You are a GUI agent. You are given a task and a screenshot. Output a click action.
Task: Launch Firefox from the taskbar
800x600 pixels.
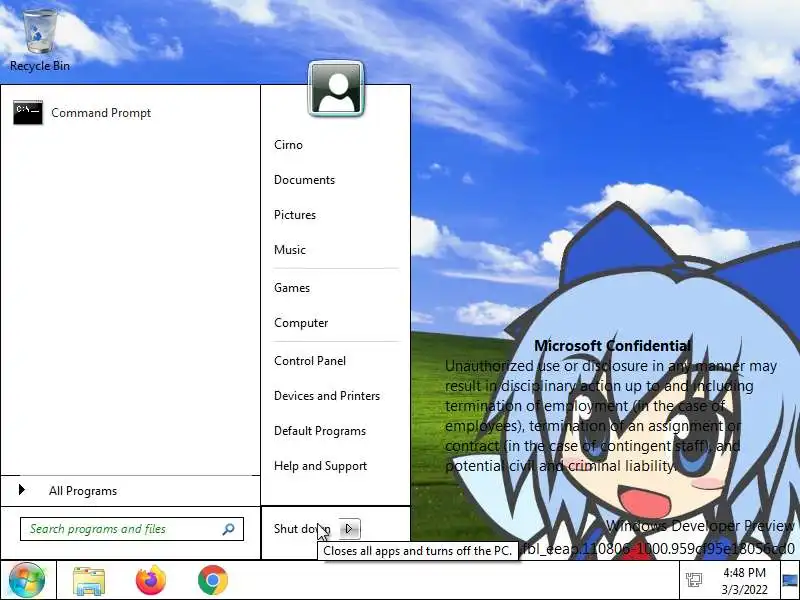(151, 580)
